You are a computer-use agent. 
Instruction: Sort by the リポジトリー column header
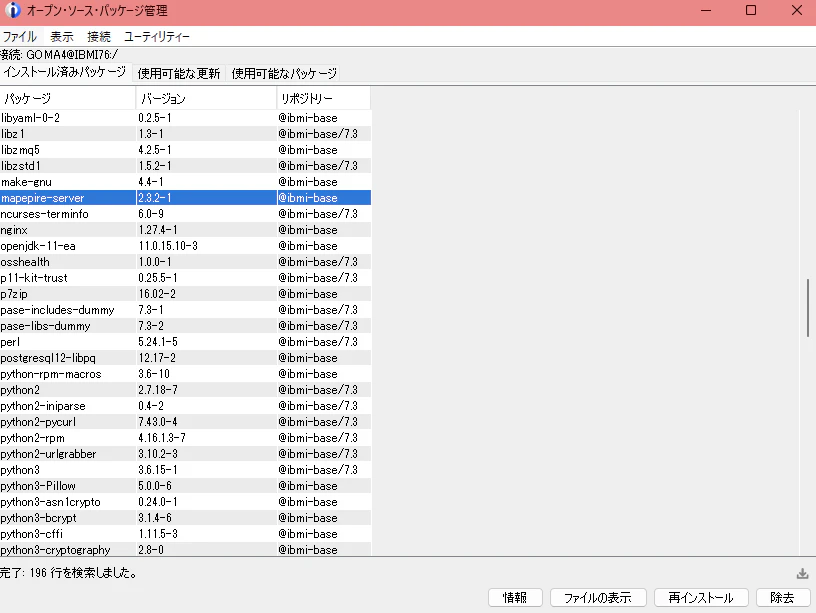(324, 98)
